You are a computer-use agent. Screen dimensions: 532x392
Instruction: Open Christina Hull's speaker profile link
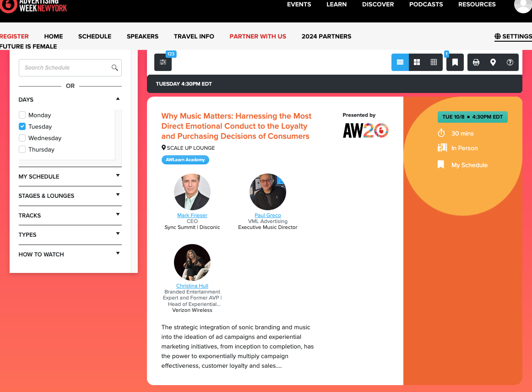tap(192, 286)
